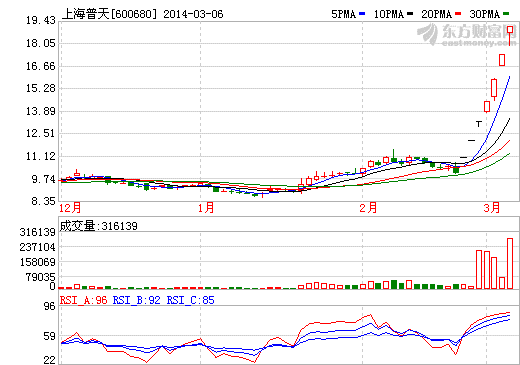
Task: Click the 3月 month axis label
Action: click(492, 208)
